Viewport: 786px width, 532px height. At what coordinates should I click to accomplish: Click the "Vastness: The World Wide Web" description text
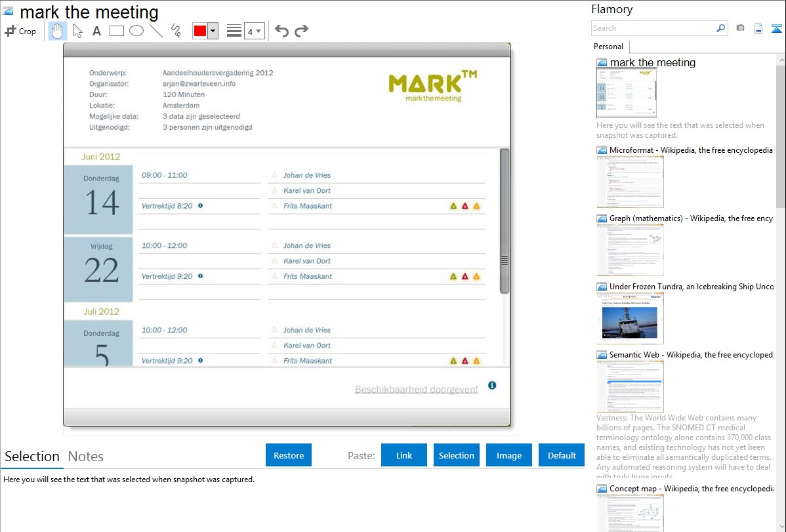(x=684, y=447)
